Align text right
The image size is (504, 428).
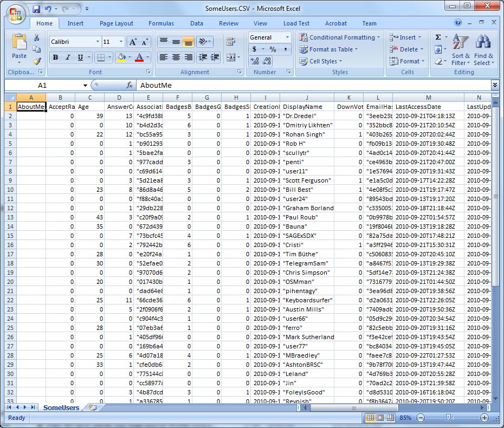tap(189, 57)
